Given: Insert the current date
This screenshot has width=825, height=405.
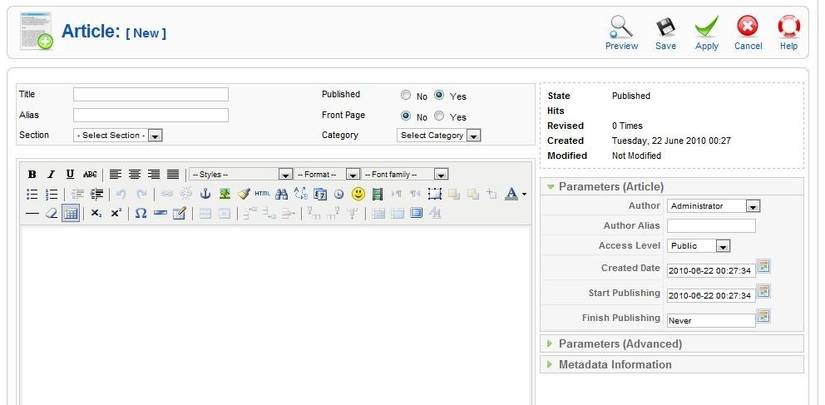Looking at the screenshot, I should [x=320, y=194].
